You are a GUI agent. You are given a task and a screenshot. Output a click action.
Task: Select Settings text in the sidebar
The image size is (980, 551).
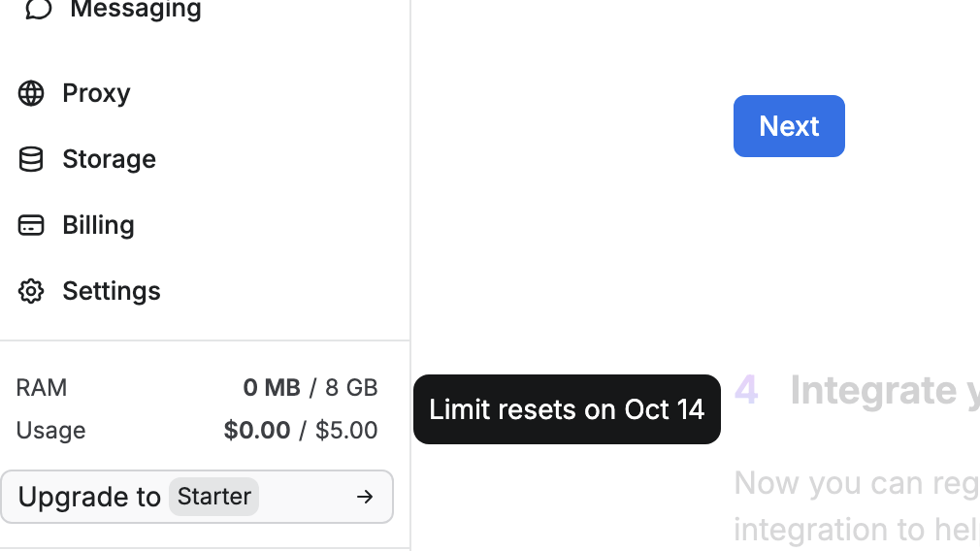[112, 291]
